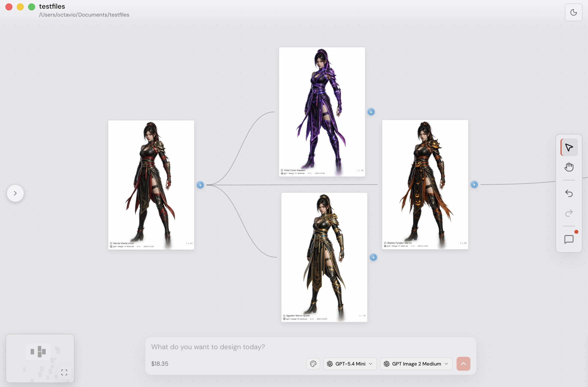The image size is (588, 387).
Task: Click OpenAI logo on Violet Cyber Assassin card
Action: pos(282,173)
